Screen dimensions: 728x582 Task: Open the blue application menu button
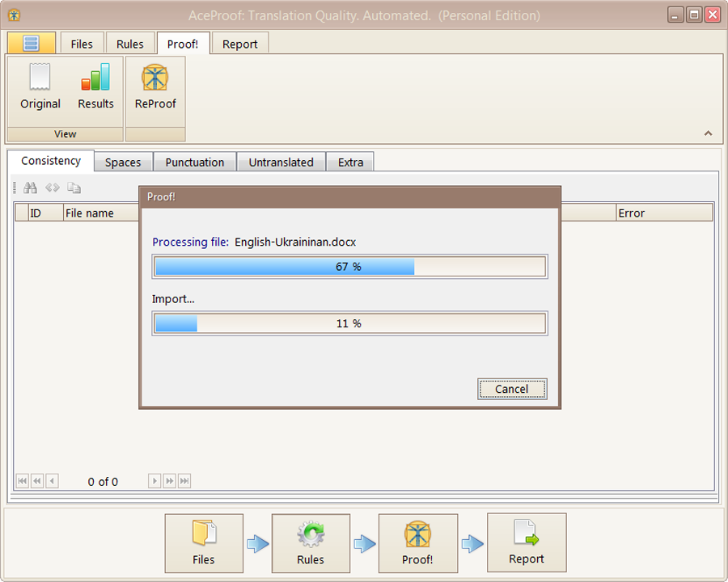click(x=31, y=43)
